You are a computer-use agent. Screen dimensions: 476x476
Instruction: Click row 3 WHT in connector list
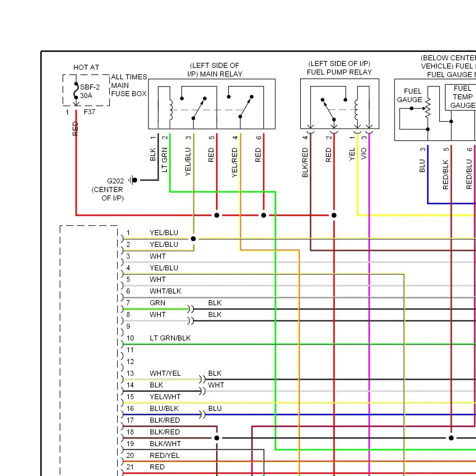click(x=158, y=256)
